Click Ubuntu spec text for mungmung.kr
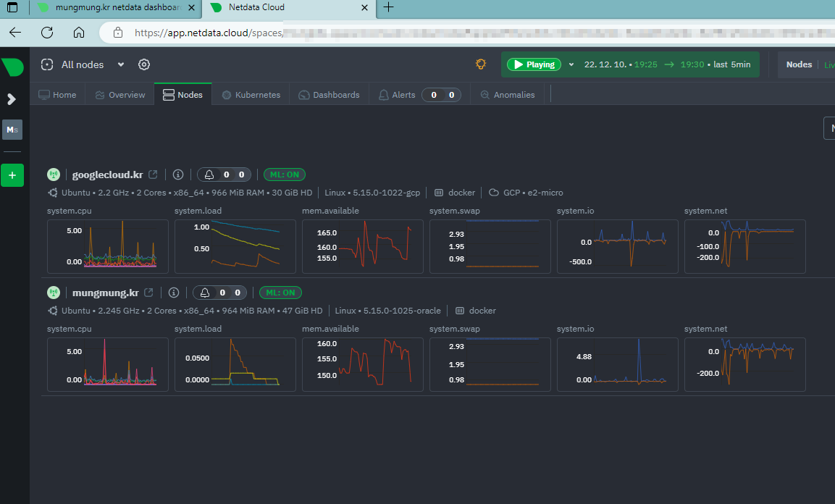The width and height of the screenshot is (835, 504). click(x=192, y=311)
